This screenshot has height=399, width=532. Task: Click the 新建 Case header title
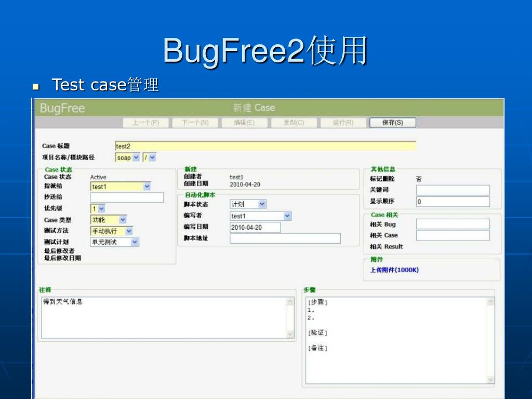click(x=254, y=108)
